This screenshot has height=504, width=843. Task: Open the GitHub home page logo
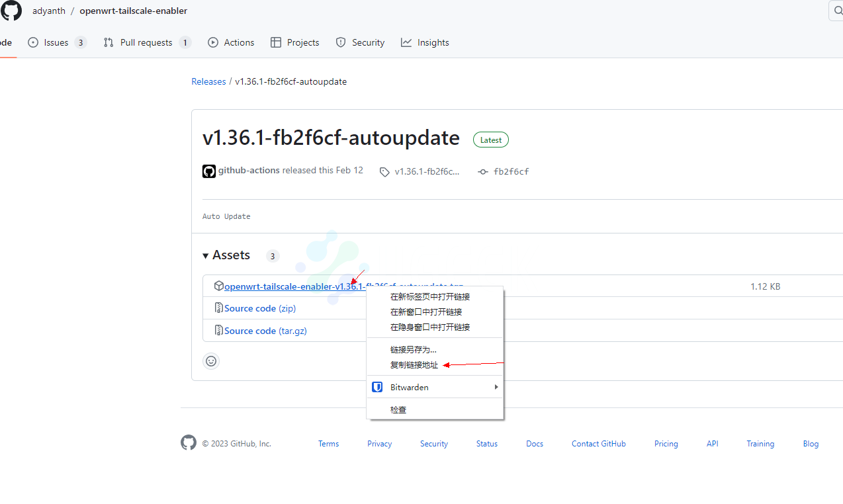(x=11, y=11)
